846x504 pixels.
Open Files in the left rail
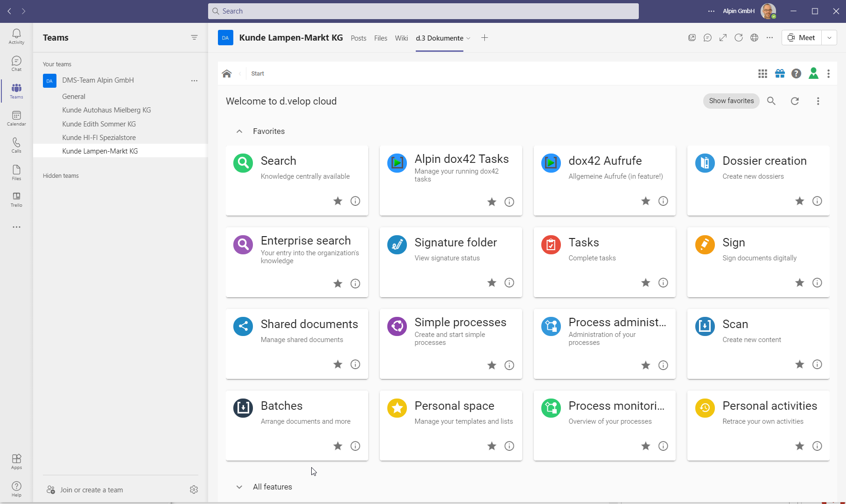tap(16, 173)
